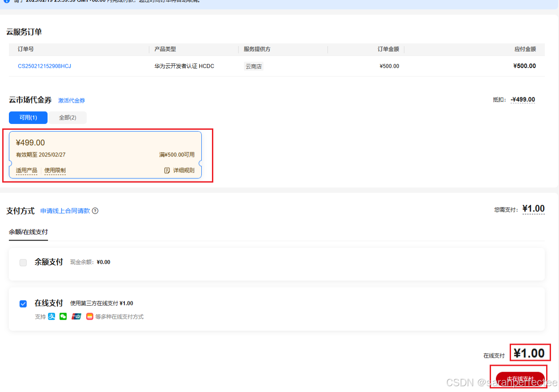Image resolution: width=559 pixels, height=392 pixels.
Task: Click the 使用第三方在线支付 ¥1.00 text
Action: point(102,304)
